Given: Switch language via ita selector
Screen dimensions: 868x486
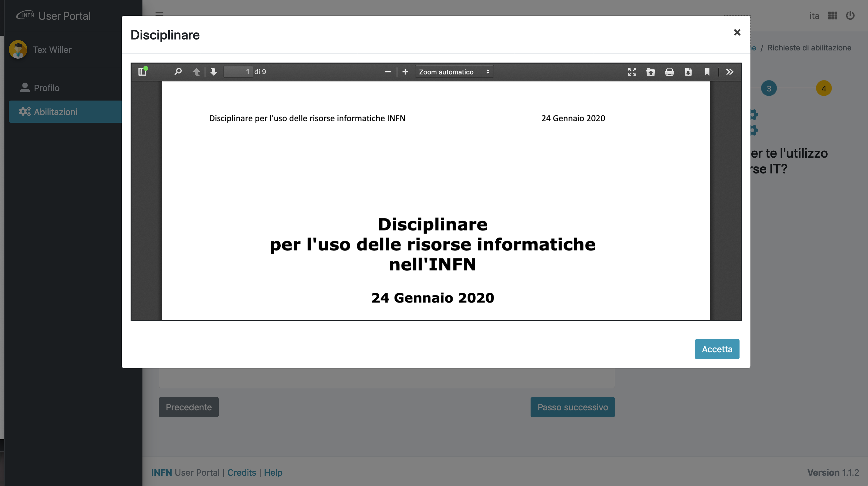Looking at the screenshot, I should 815,15.
